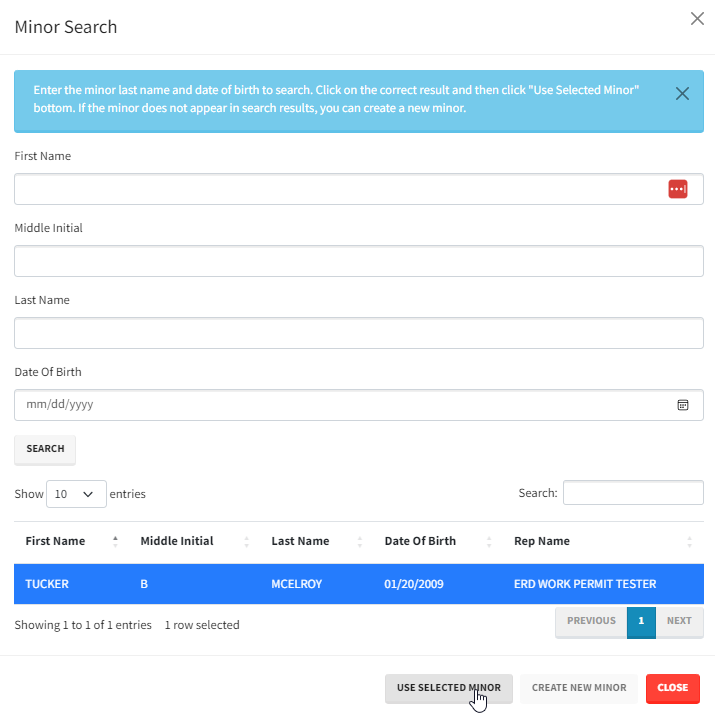Click the password manager icon in First Name
715x718 pixels.
tap(678, 189)
